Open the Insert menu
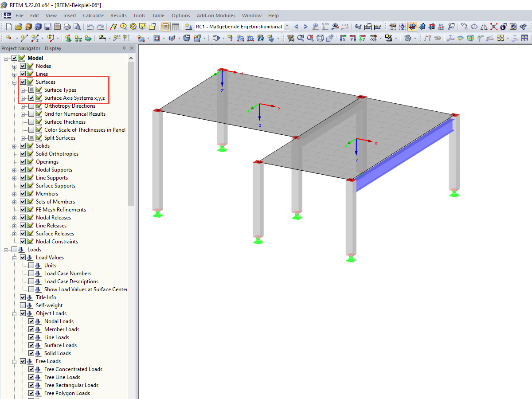 (x=70, y=16)
